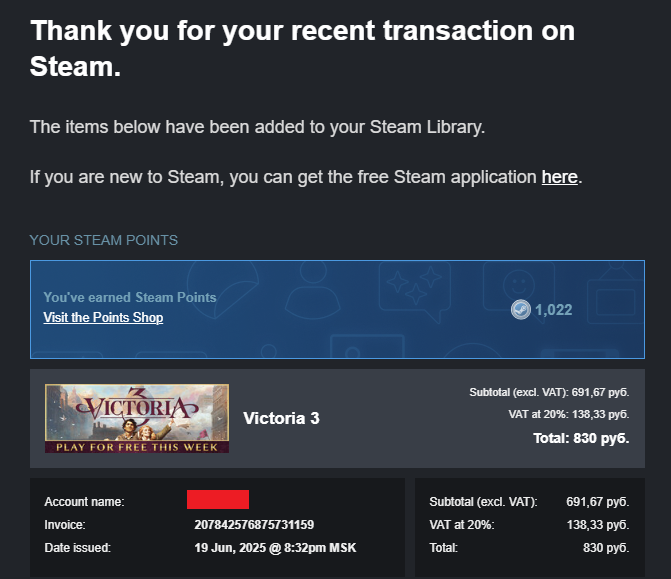Click the "YOUR STEAM POINTS" section heading
This screenshot has width=671, height=579.
(x=104, y=240)
